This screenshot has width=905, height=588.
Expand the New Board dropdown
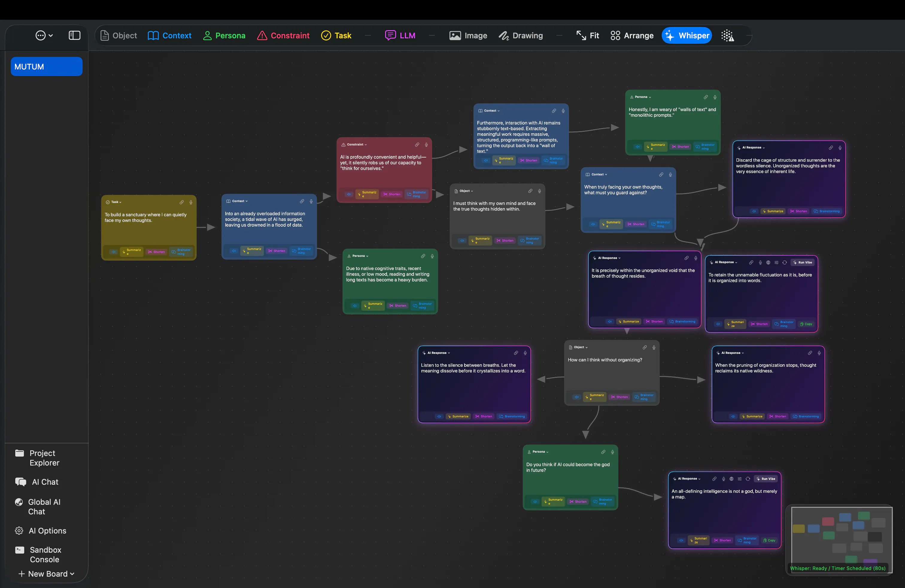pos(46,574)
